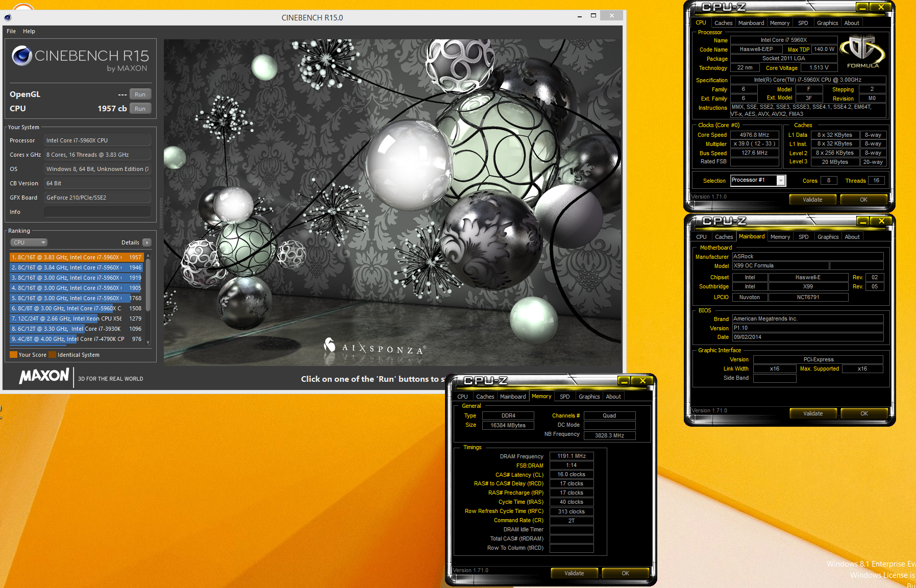
Task: Click OK in the CPU-Z CPU window
Action: 863,200
